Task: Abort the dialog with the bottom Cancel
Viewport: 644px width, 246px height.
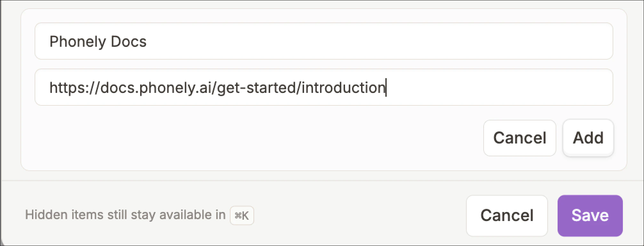Action: (506, 215)
